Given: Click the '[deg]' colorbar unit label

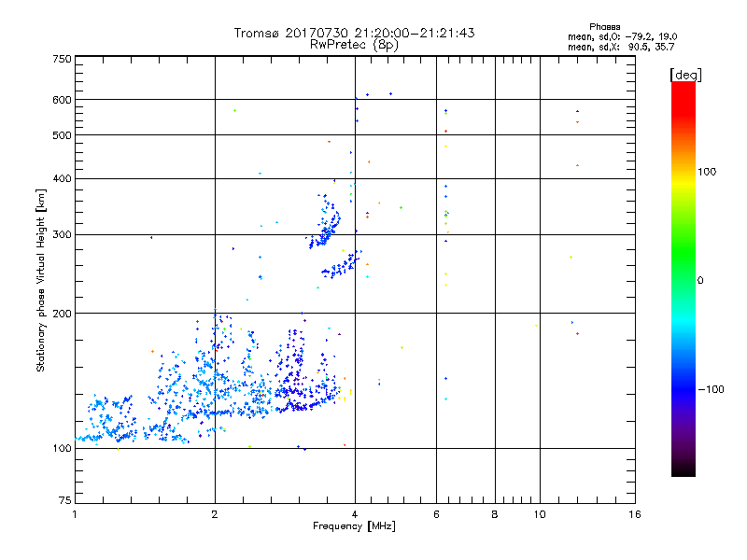Looking at the screenshot, I should 685,75.
